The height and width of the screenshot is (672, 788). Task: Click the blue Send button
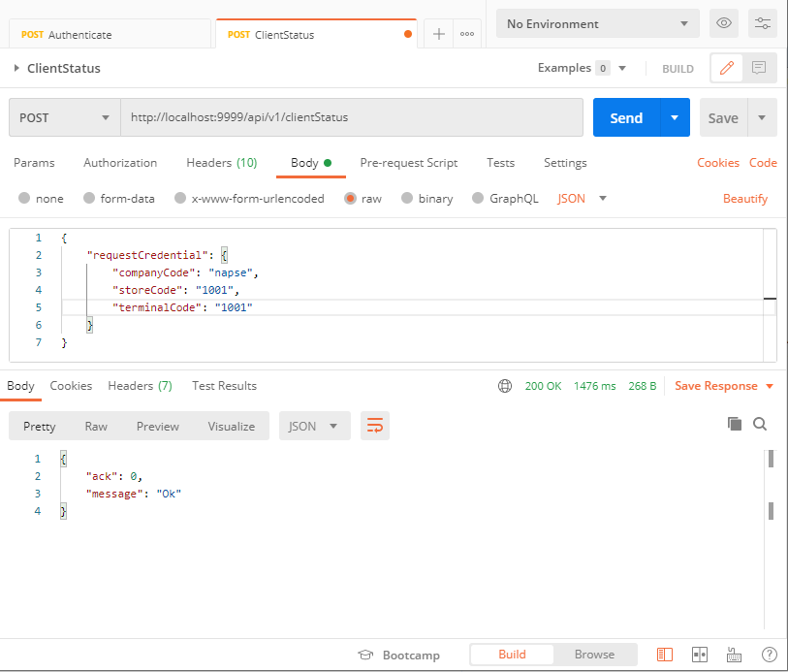(626, 117)
